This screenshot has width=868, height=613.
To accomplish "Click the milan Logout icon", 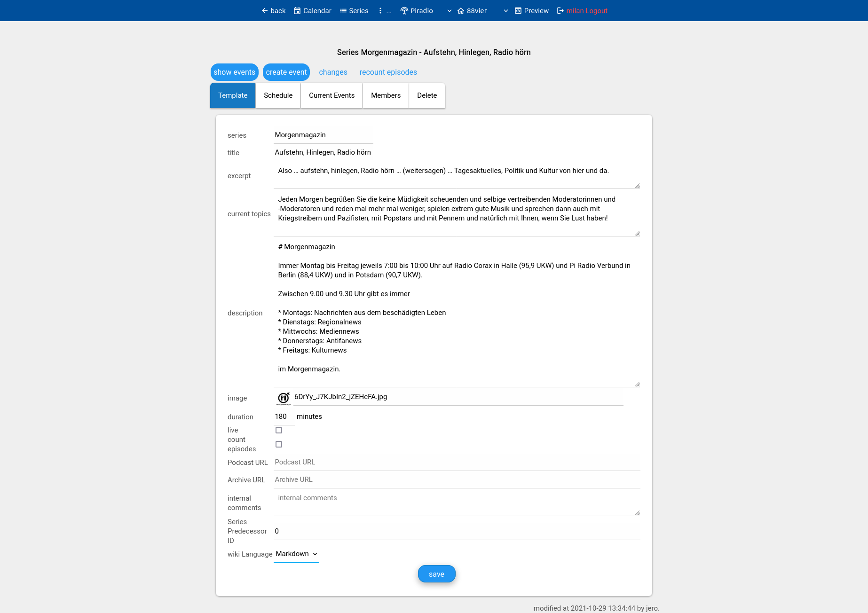I will pos(560,11).
